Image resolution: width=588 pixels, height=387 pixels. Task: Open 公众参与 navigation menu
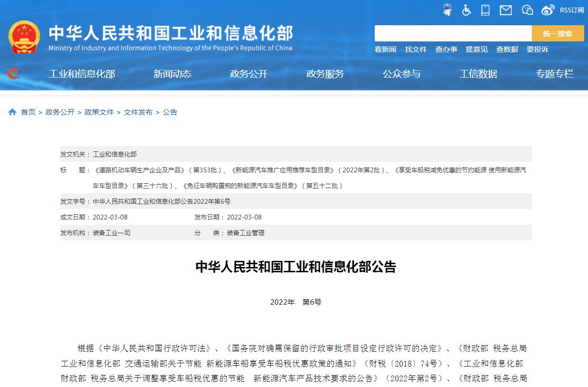[x=402, y=74]
